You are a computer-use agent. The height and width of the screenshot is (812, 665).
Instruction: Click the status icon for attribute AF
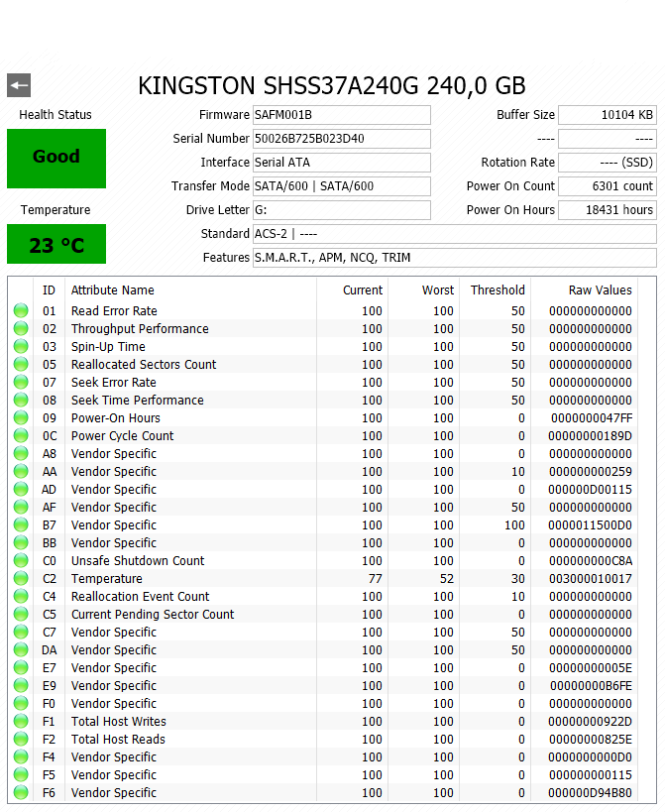pos(21,508)
